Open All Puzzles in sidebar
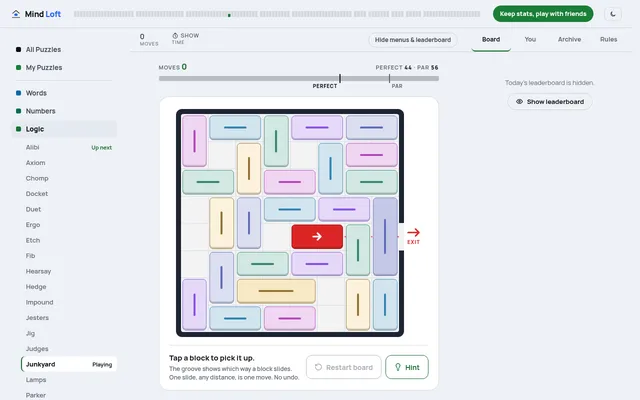 coord(43,49)
